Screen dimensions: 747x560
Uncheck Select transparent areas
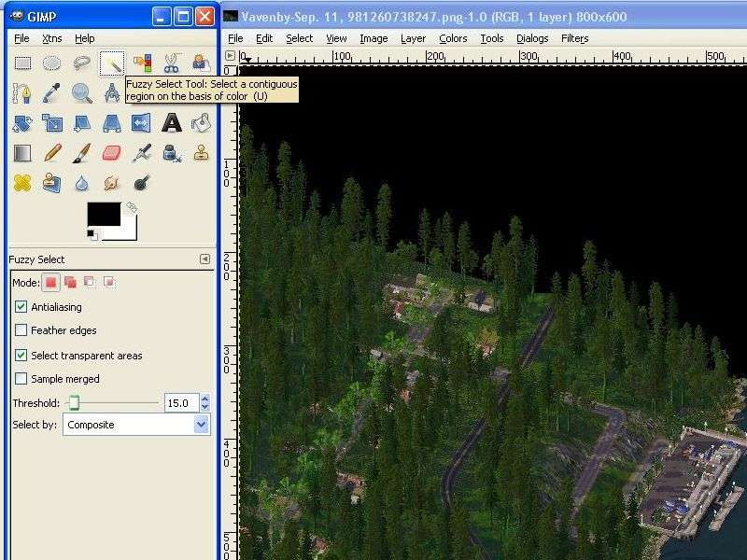(21, 356)
